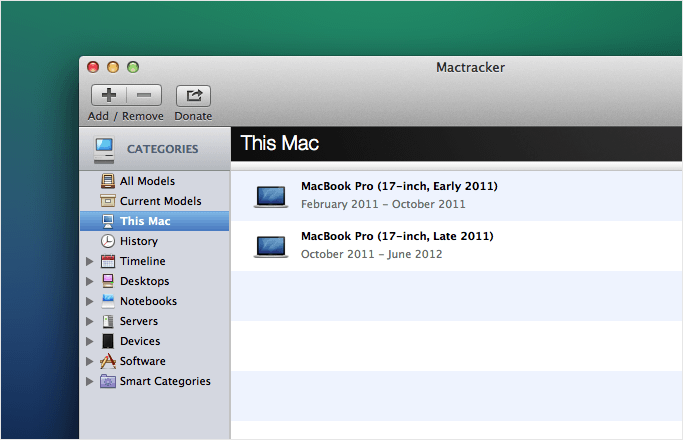This screenshot has width=683, height=440.
Task: Expand the Notebooks disclosure triangle
Action: (x=89, y=301)
